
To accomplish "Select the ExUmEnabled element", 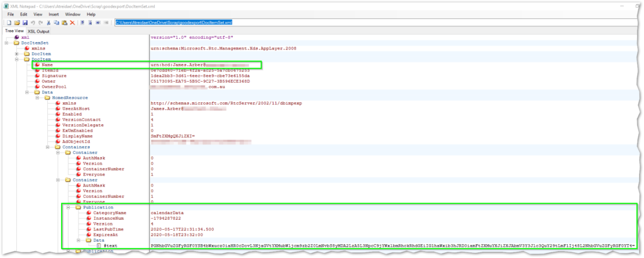I will coord(77,131).
